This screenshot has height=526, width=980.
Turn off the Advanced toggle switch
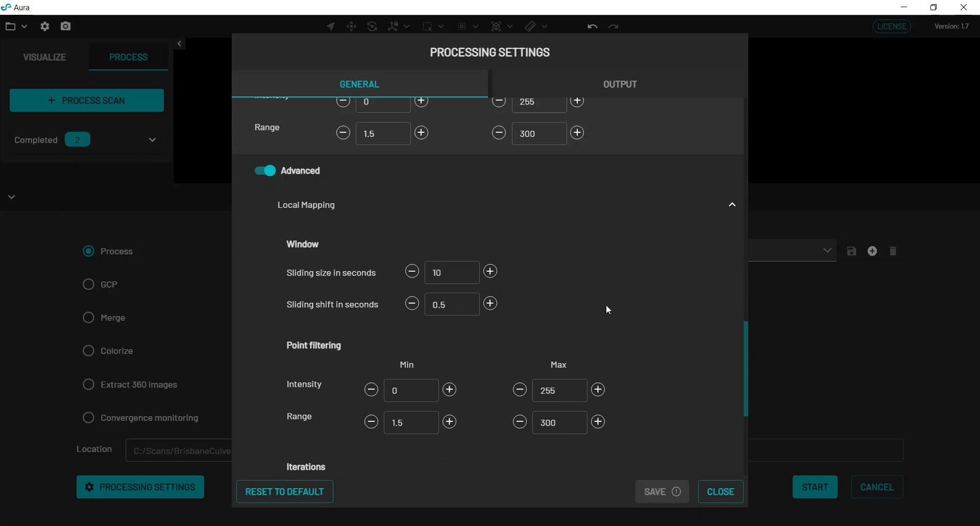(x=265, y=171)
